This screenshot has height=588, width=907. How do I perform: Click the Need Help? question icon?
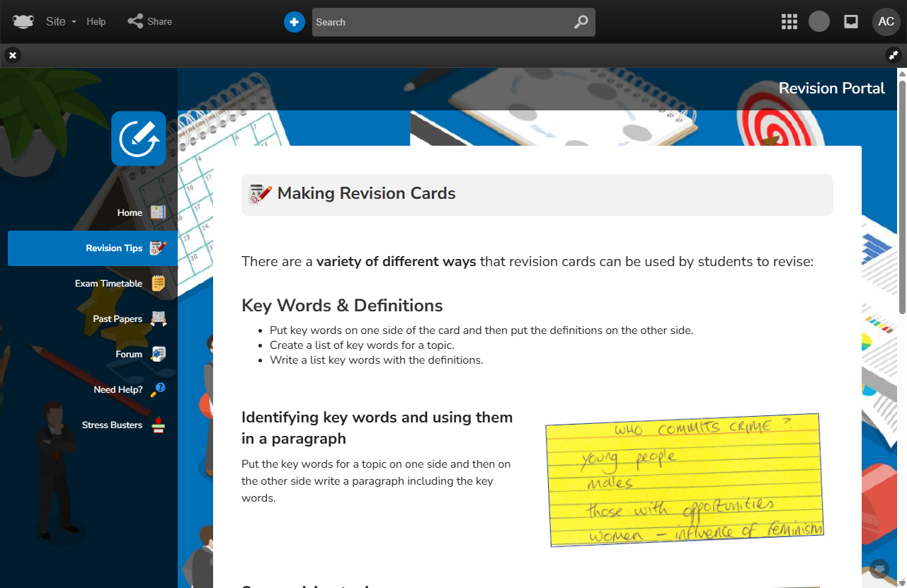(159, 389)
